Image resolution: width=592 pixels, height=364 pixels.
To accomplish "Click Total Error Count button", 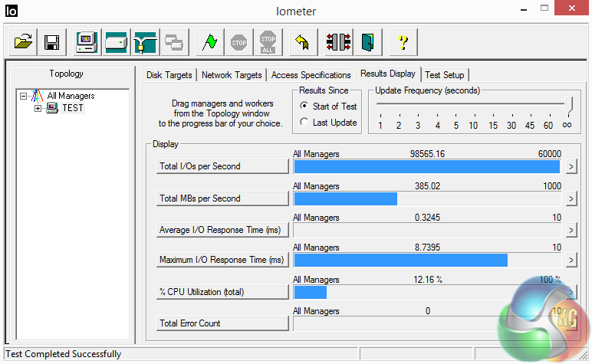I will pos(222,323).
